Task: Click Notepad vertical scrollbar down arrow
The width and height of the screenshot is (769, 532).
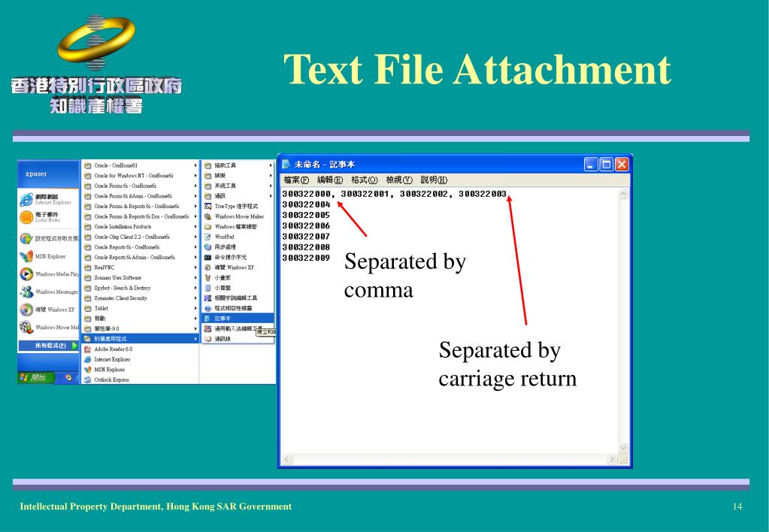Action: pos(623,448)
